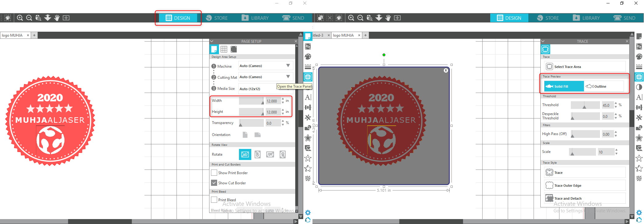The image size is (644, 224).
Task: Open the Text Style panel in the Page Setup window sidebar
Action: click(308, 97)
